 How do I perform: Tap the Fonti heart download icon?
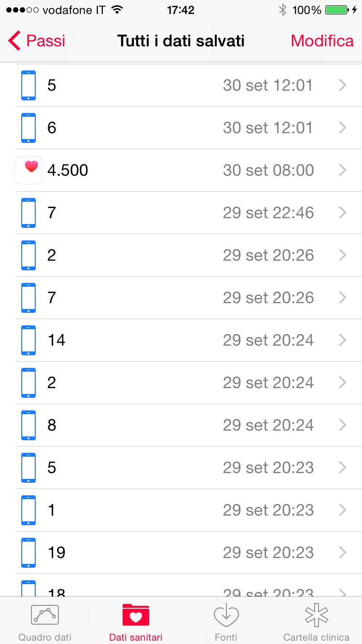226,615
